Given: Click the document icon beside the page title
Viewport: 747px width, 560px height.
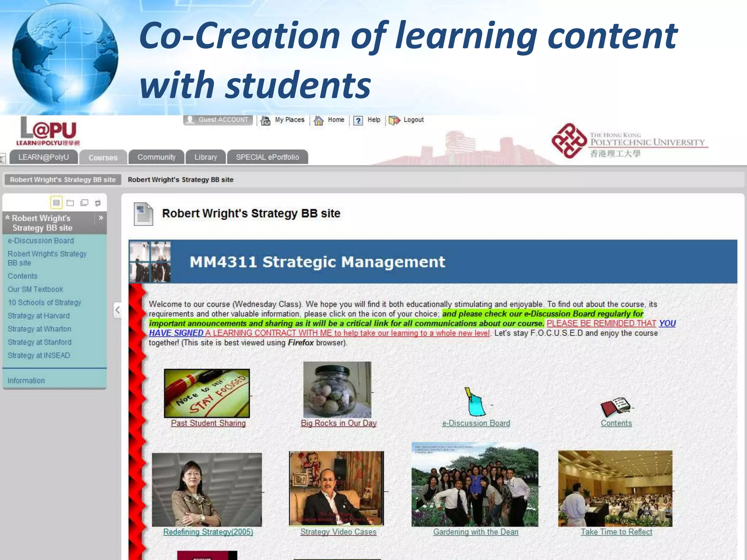Looking at the screenshot, I should tap(143, 214).
